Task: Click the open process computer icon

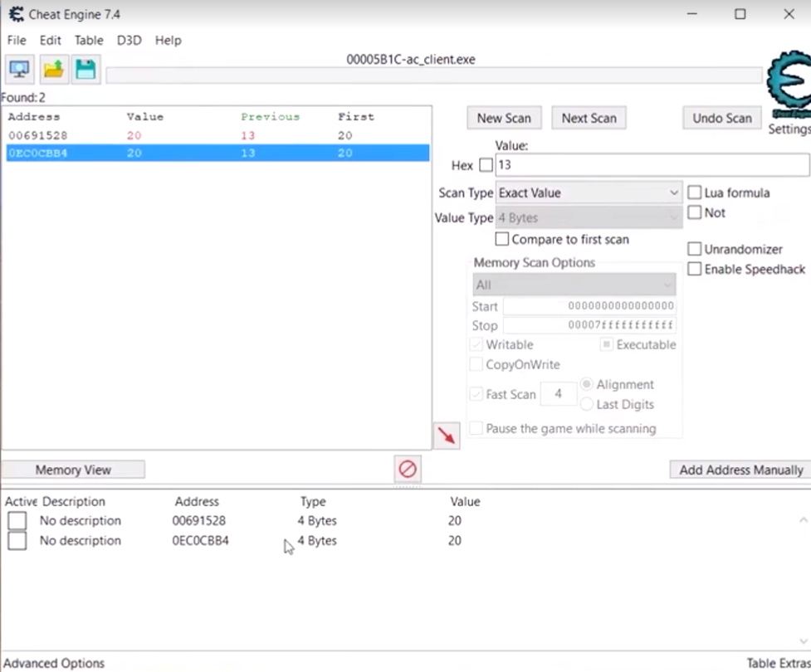Action: pyautogui.click(x=19, y=70)
